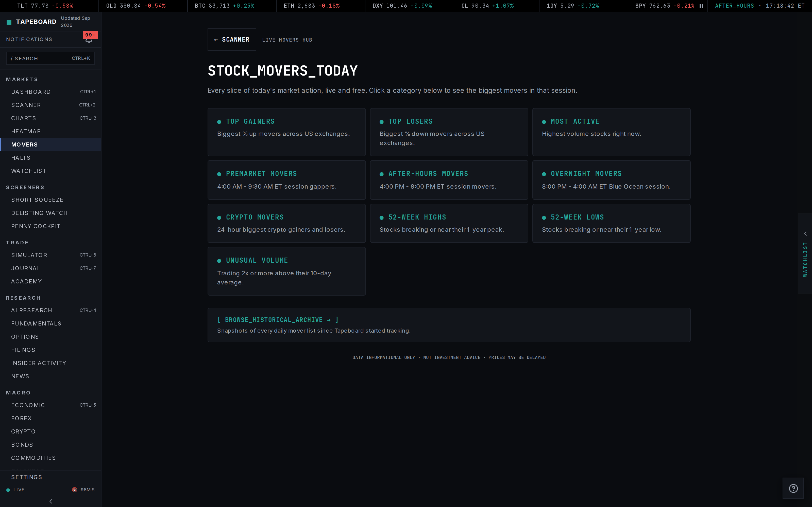Click the green LIVE status dot

coord(8,490)
